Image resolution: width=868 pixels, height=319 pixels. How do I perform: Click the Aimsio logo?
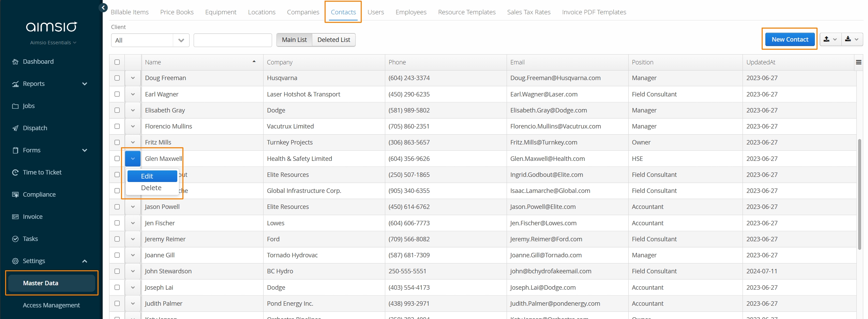(x=51, y=27)
